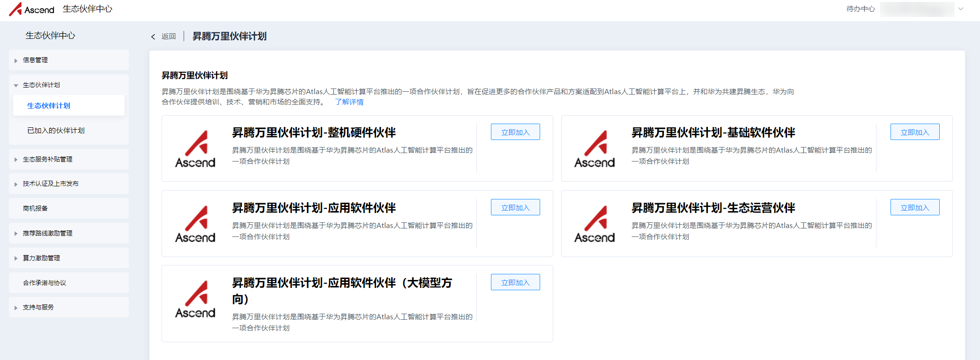The width and height of the screenshot is (980, 360).
Task: Click Ascend logo on 整机硬件伙伴 card
Action: click(195, 148)
